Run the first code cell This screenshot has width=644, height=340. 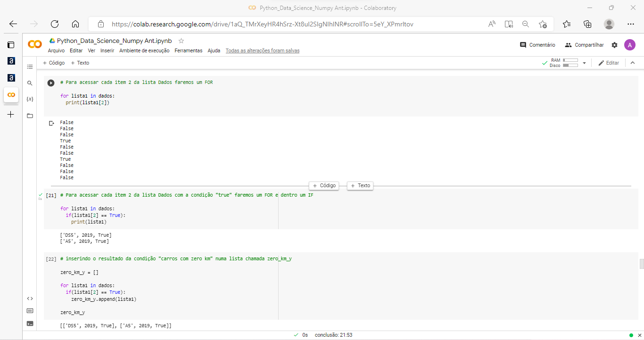pyautogui.click(x=51, y=83)
